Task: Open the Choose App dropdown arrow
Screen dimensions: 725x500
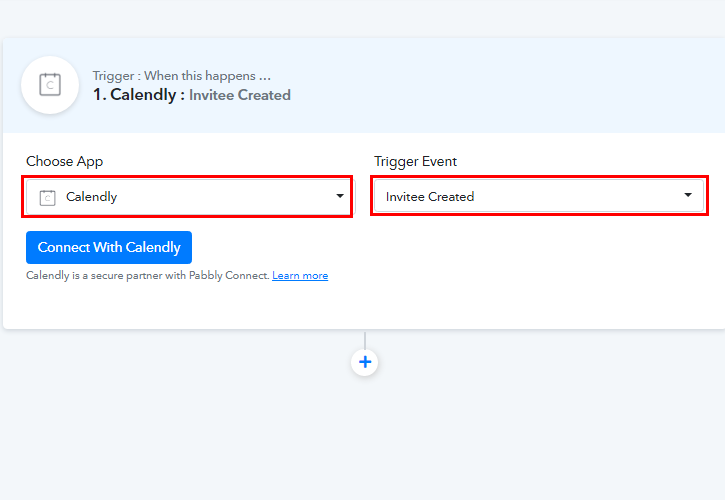Action: pyautogui.click(x=340, y=196)
